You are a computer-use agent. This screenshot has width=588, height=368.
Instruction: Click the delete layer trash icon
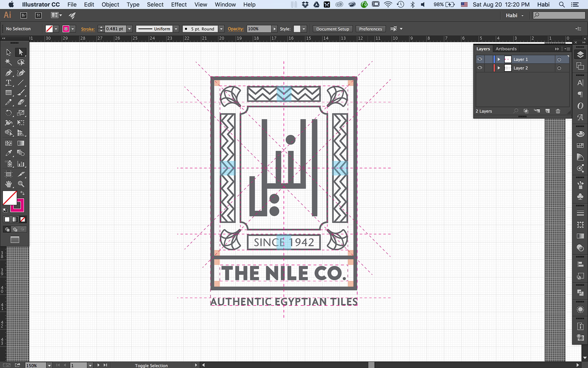tap(558, 111)
